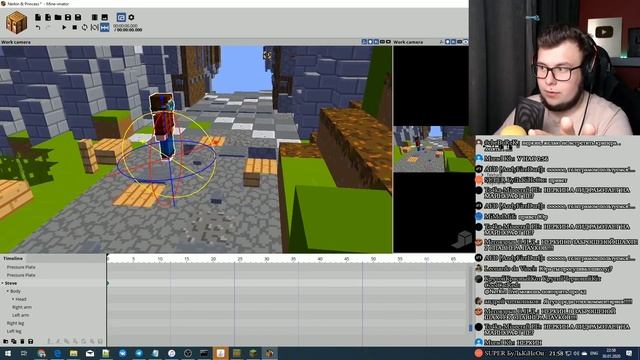Click the timeline save-object floppy icon
640x360 pixels.
(x=30, y=341)
